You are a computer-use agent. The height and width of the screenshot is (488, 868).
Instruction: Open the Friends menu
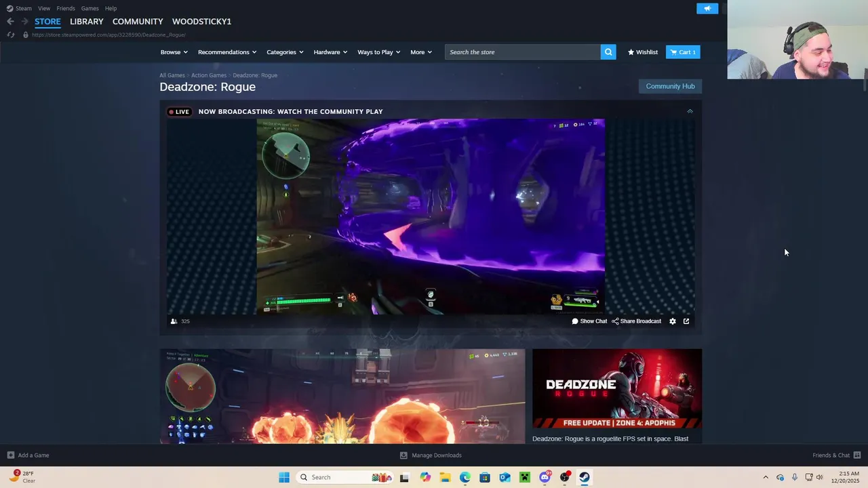pyautogui.click(x=66, y=8)
